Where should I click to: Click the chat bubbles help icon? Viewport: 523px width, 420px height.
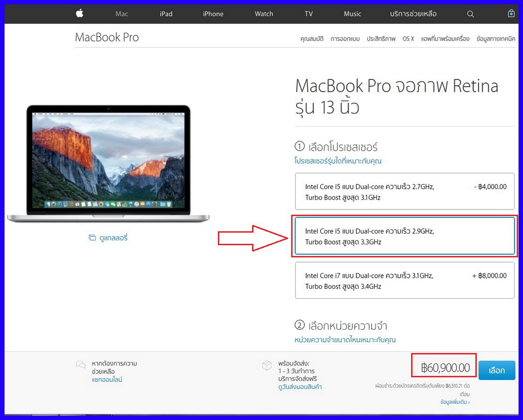coord(80,364)
